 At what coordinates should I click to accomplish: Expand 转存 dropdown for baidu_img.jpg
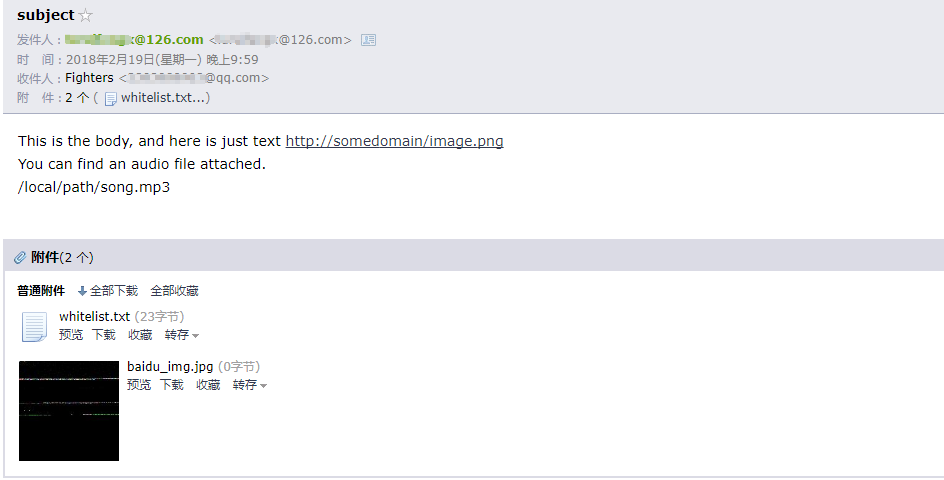coord(250,385)
